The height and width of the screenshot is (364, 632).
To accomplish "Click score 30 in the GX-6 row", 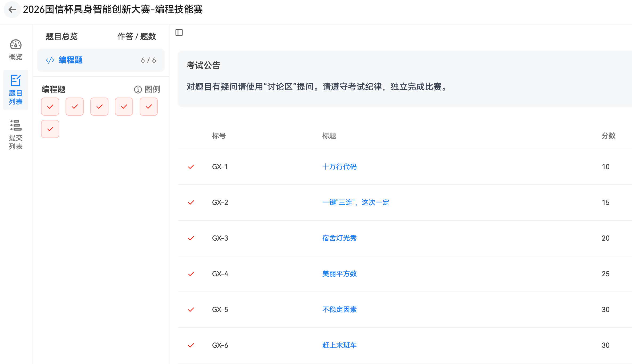I will 606,345.
